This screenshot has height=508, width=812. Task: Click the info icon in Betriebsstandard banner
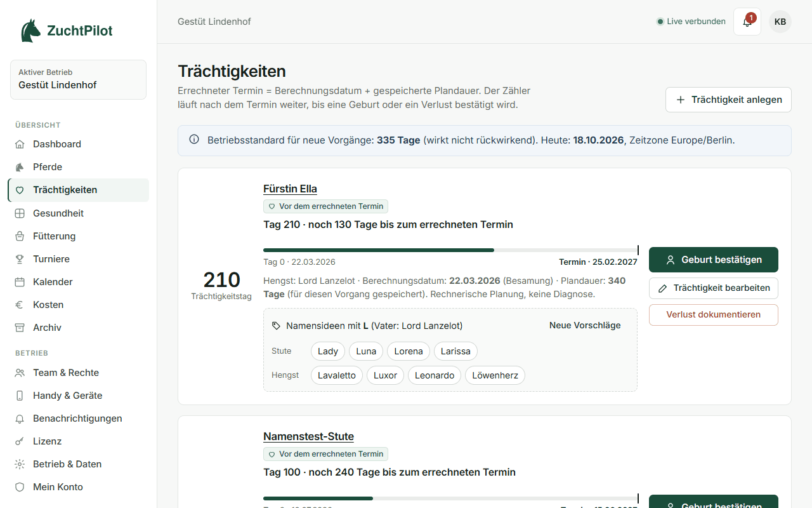pos(194,140)
